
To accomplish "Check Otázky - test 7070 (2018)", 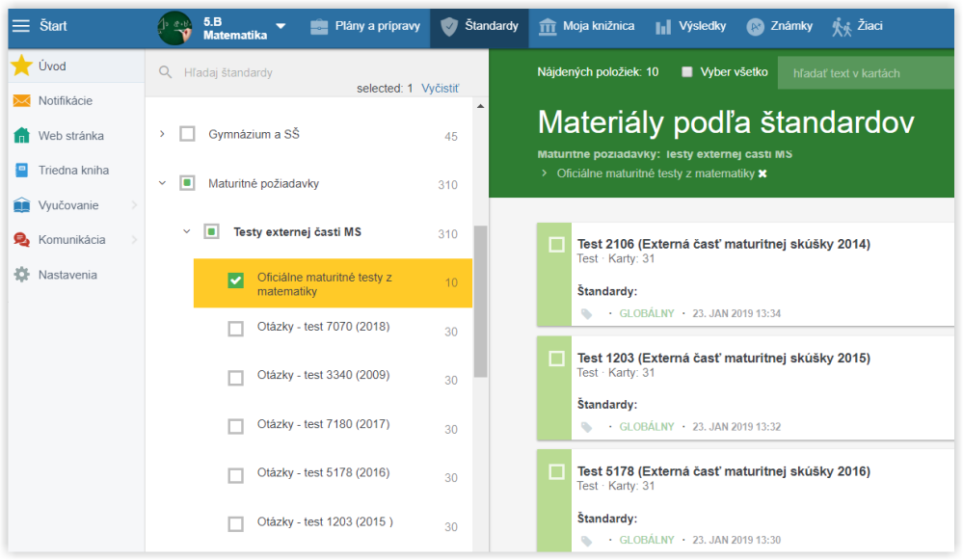I will [x=236, y=329].
